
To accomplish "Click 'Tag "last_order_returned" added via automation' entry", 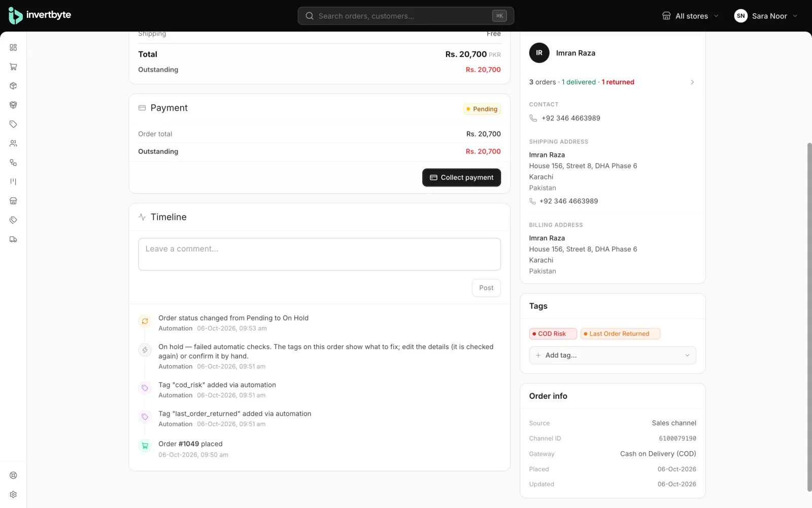I will (x=235, y=414).
